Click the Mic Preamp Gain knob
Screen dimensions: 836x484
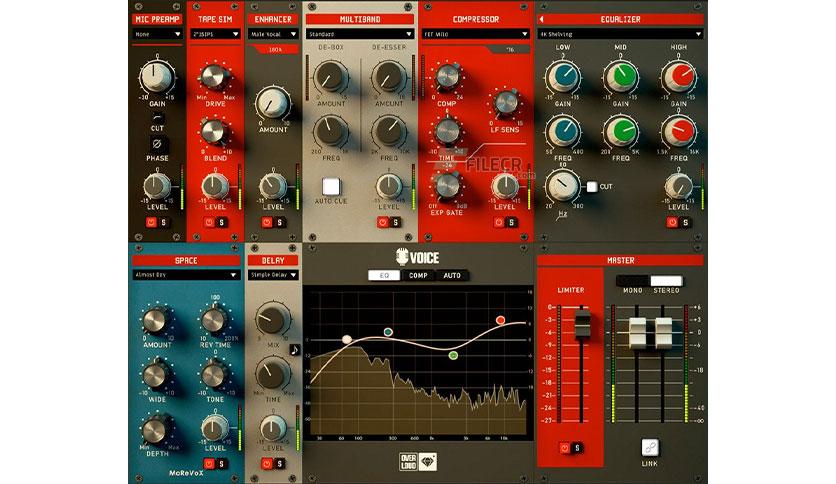click(x=157, y=77)
